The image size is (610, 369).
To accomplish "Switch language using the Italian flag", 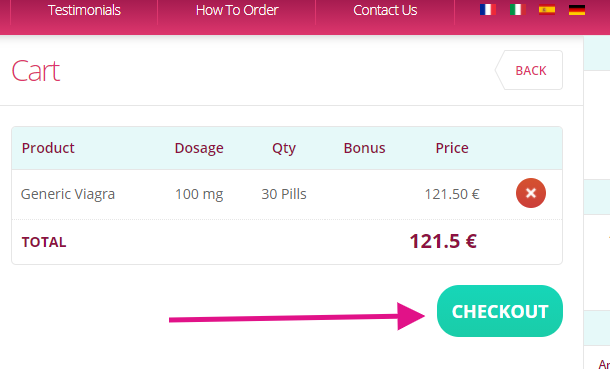I will (518, 10).
